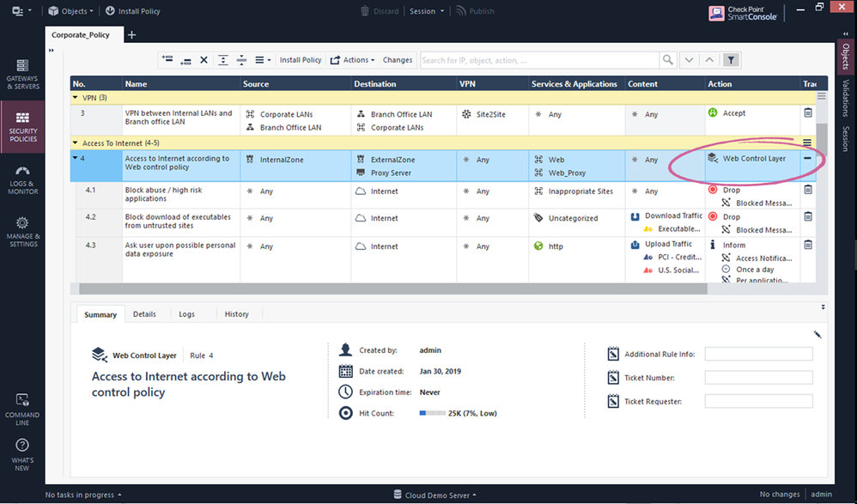The width and height of the screenshot is (857, 504).
Task: Collapse the Access To Internet (4-5) section
Action: [x=76, y=143]
